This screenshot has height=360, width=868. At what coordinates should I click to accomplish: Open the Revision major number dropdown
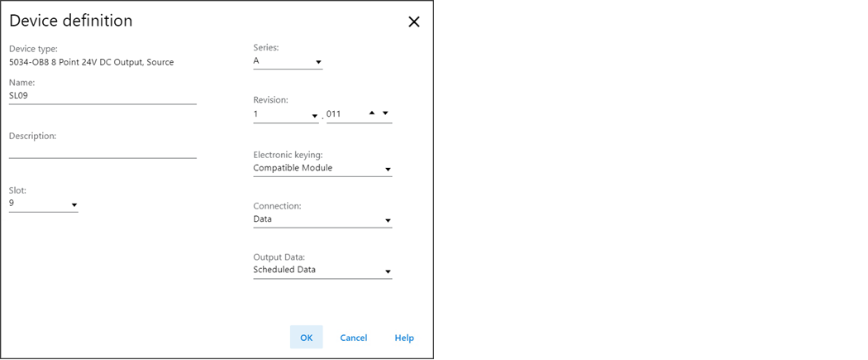pos(314,116)
